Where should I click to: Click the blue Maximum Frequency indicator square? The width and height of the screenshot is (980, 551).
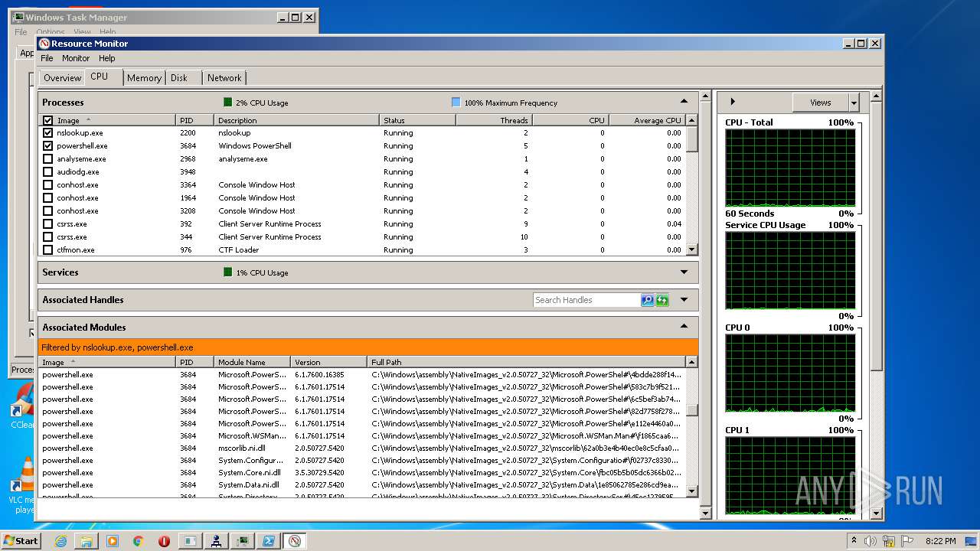pos(456,102)
